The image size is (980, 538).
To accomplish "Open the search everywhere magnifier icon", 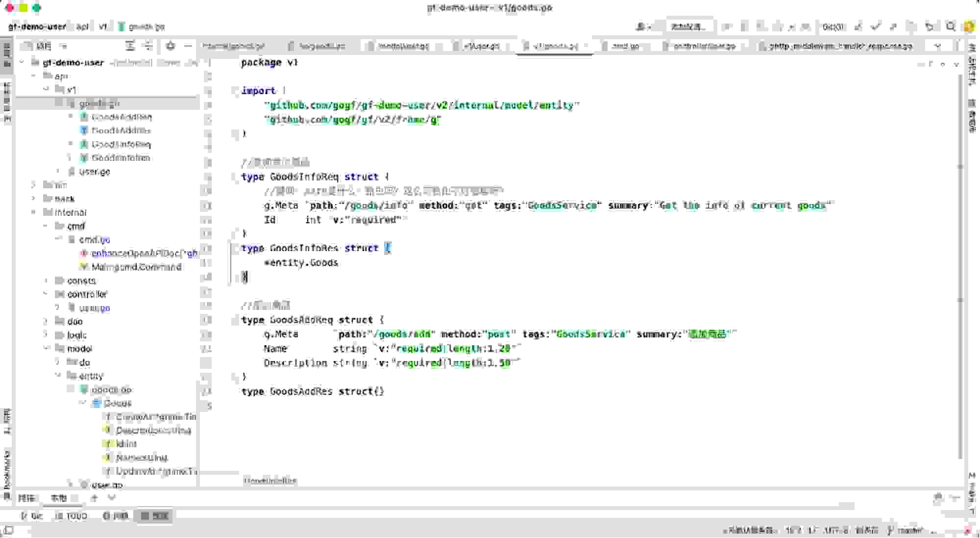I will point(951,26).
